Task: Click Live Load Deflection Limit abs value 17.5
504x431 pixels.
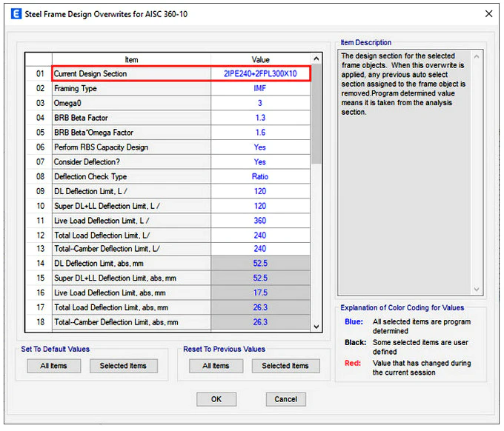Action: (x=260, y=293)
